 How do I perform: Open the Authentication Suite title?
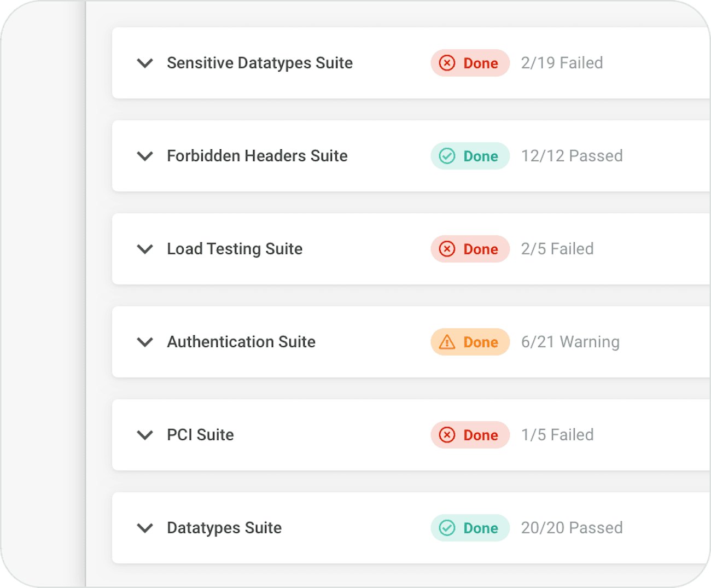click(241, 342)
